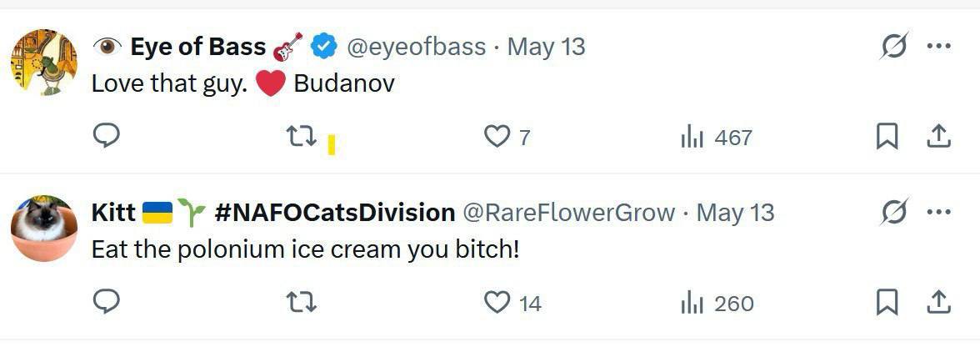This screenshot has width=980, height=352.
Task: Open more options for Kitt's tweet
Action: point(938,213)
